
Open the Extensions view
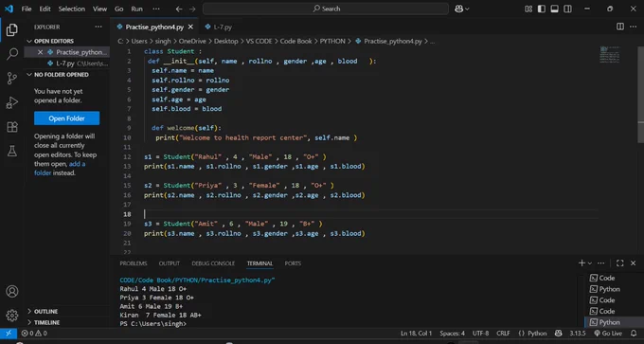12,127
